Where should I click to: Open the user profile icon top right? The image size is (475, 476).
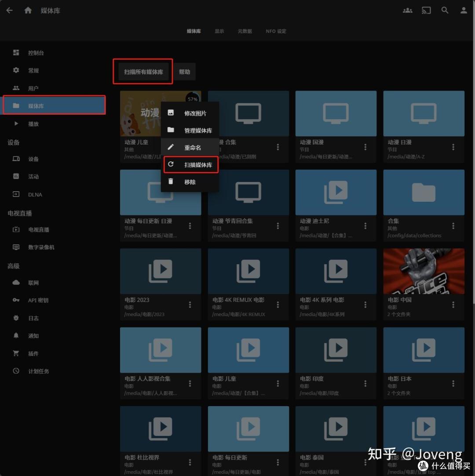[464, 10]
